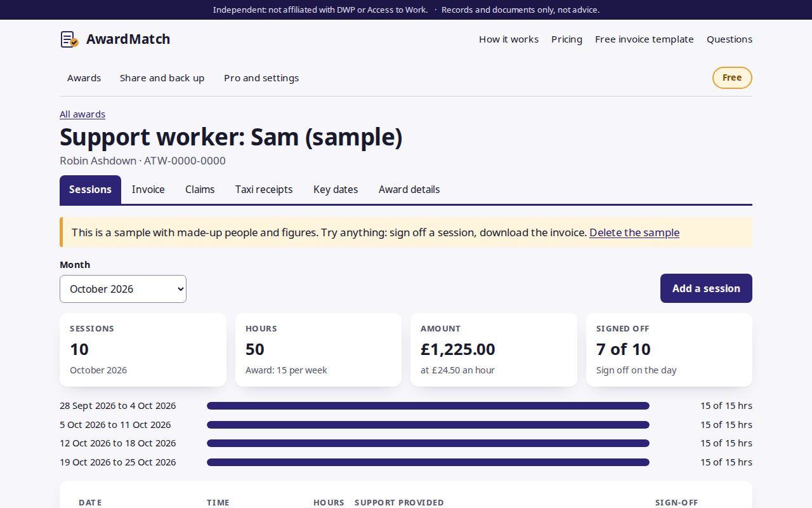Click 'at £24.50 an hour' text
Screen dimensions: 812x508
(x=457, y=370)
